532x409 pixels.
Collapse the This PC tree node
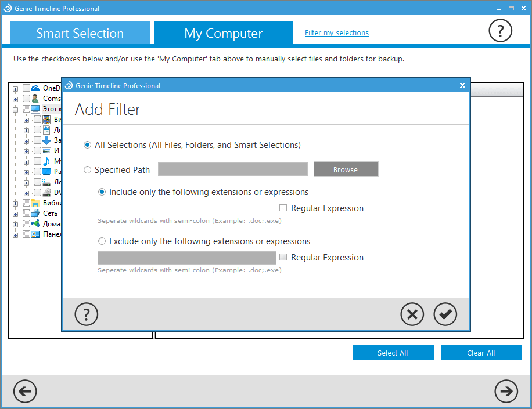[15, 110]
